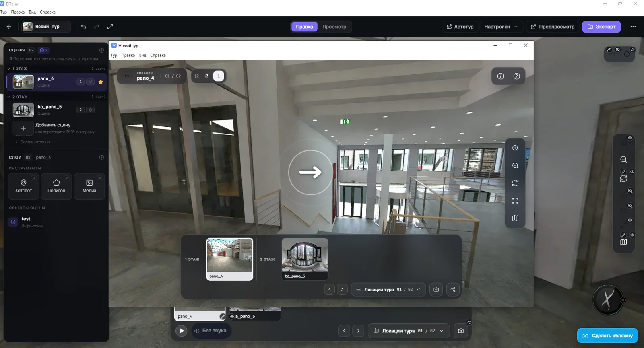Open the Настройки dropdown
The width and height of the screenshot is (644, 348).
[501, 27]
